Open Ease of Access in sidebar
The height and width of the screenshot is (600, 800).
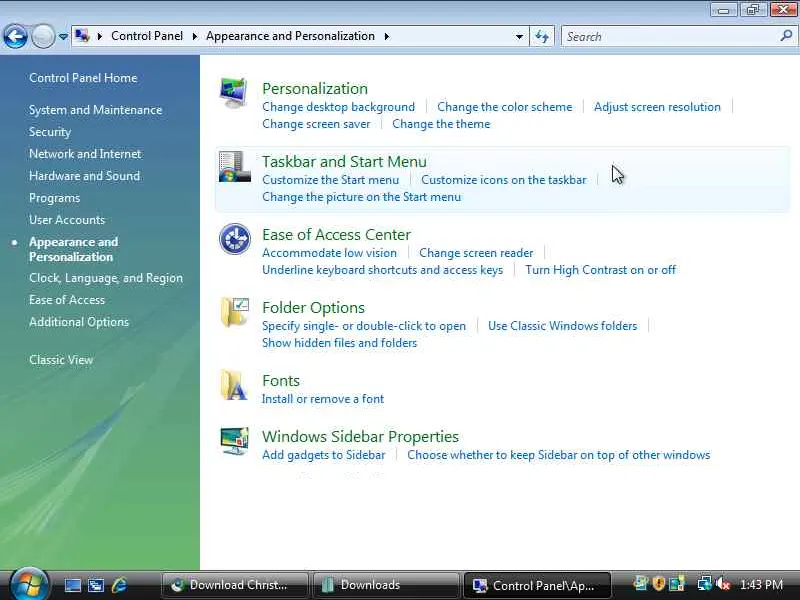[x=67, y=300]
